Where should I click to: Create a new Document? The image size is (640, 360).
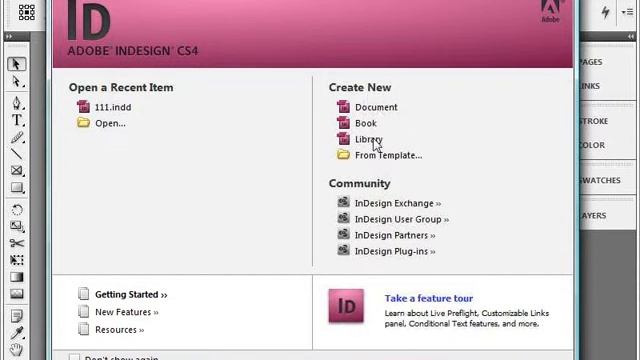point(376,107)
